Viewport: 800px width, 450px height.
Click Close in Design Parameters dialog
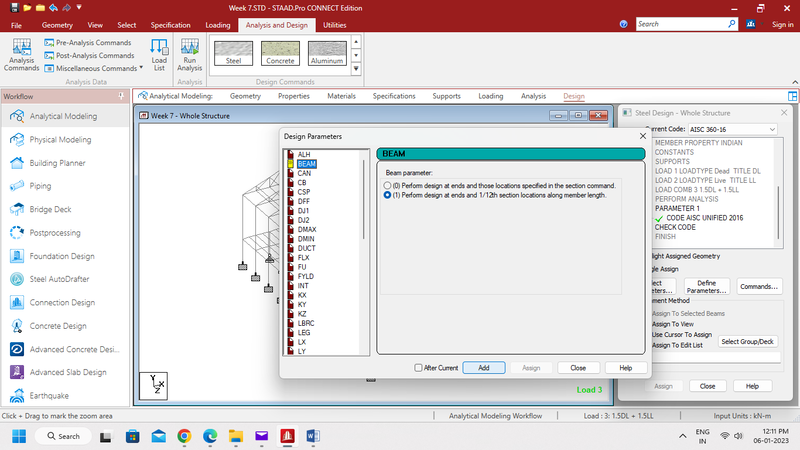point(578,368)
